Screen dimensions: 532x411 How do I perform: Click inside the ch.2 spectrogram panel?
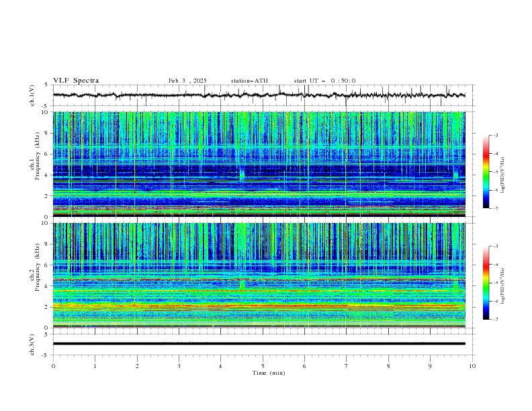point(259,275)
